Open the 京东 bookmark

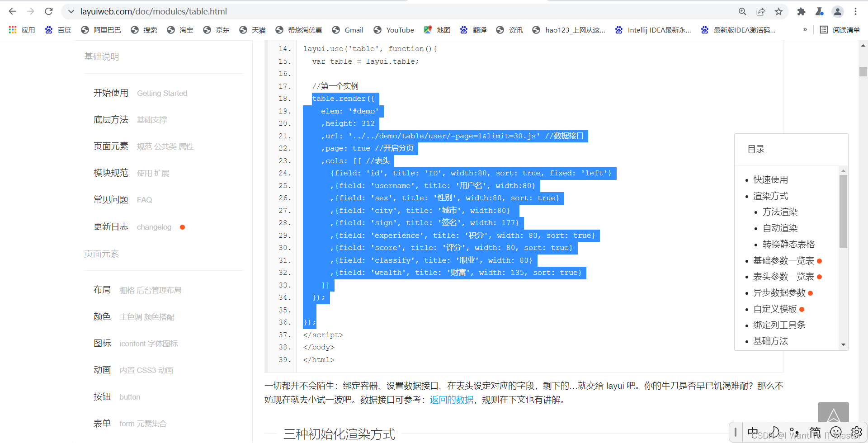coord(216,30)
